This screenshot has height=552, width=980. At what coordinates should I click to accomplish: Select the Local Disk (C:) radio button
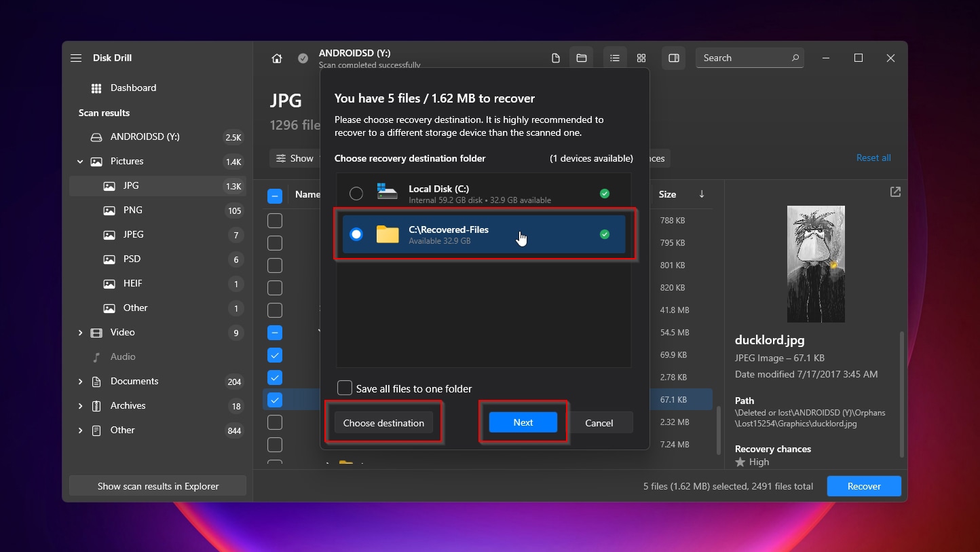pyautogui.click(x=356, y=194)
